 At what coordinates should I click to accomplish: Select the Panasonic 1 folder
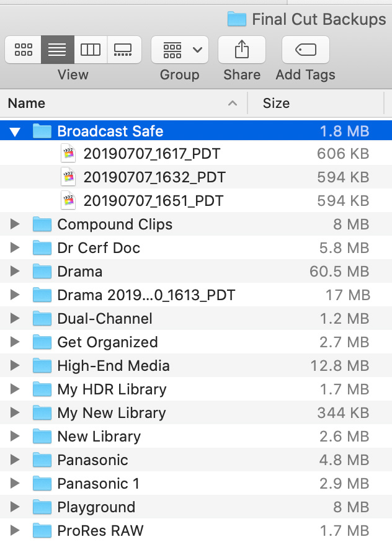(x=196, y=484)
